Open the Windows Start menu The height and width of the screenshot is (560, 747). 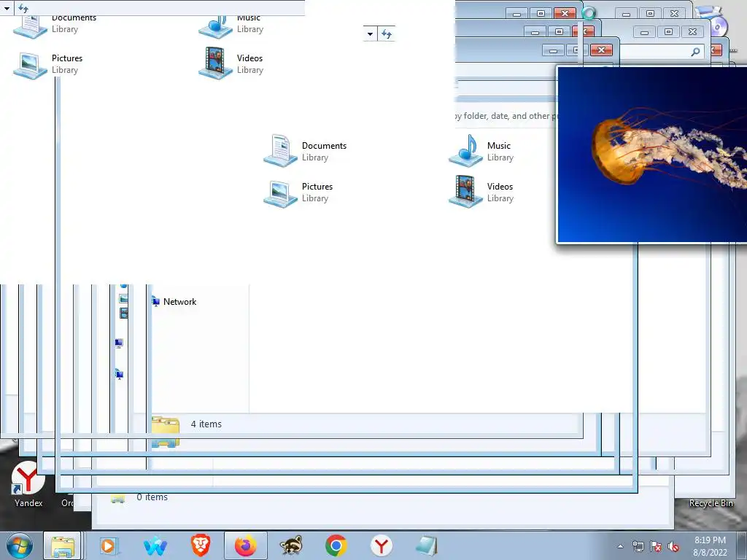click(20, 545)
